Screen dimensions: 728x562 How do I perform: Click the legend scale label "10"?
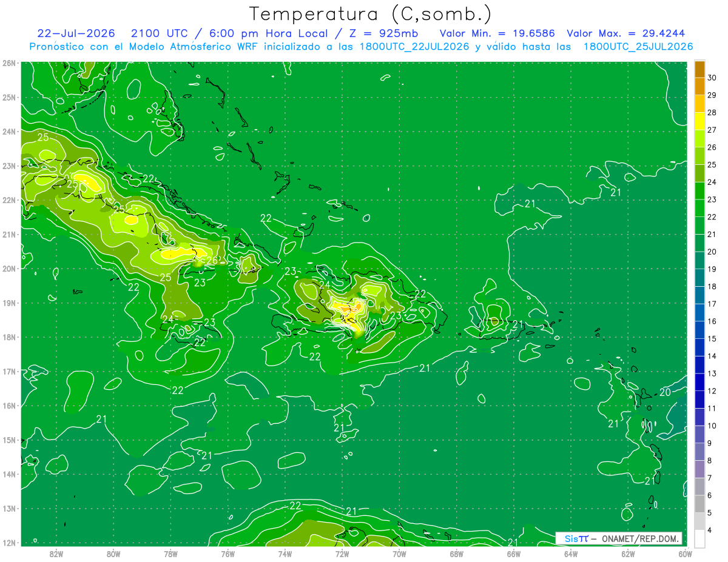(712, 426)
